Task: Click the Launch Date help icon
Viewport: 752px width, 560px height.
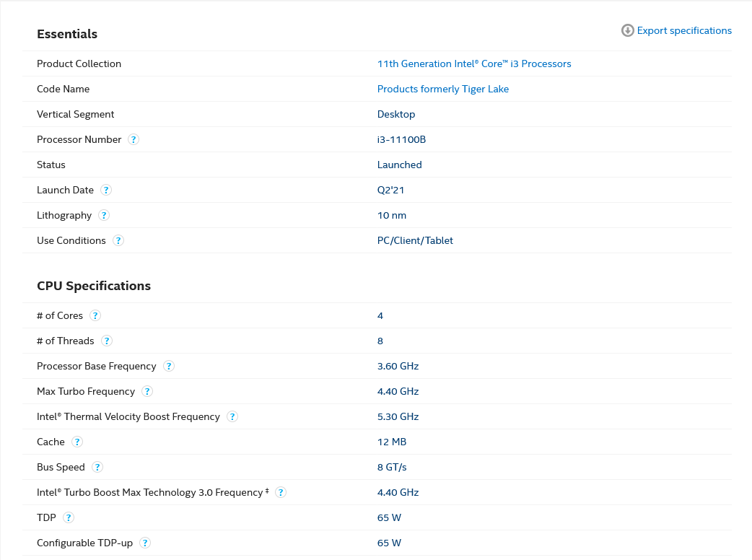Action: pyautogui.click(x=106, y=190)
